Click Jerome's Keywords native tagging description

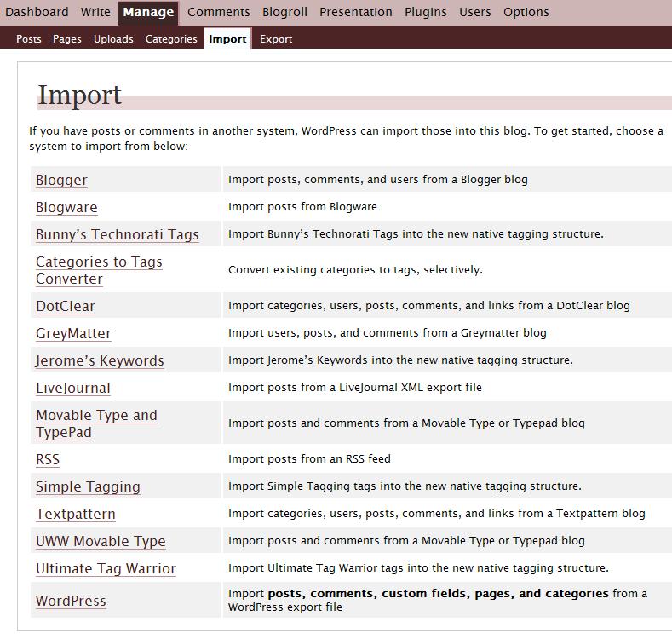(x=400, y=360)
